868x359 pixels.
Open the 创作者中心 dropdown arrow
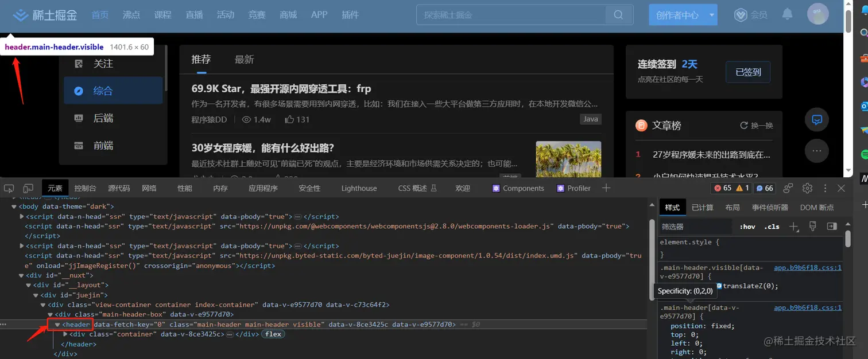[x=712, y=15]
